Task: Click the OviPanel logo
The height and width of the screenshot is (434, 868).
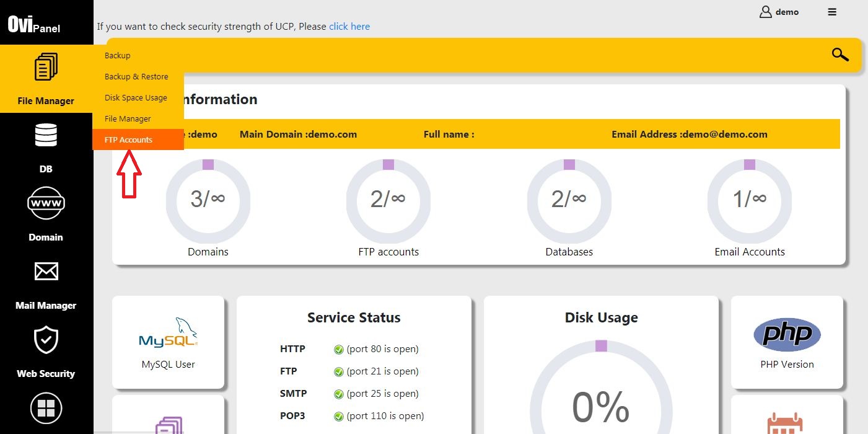Action: click(x=34, y=24)
